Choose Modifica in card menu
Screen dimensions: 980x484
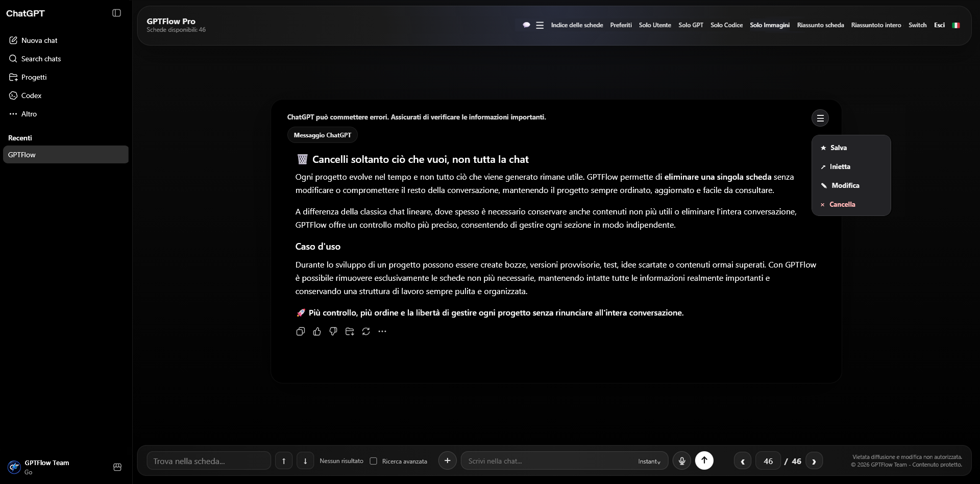coord(851,185)
